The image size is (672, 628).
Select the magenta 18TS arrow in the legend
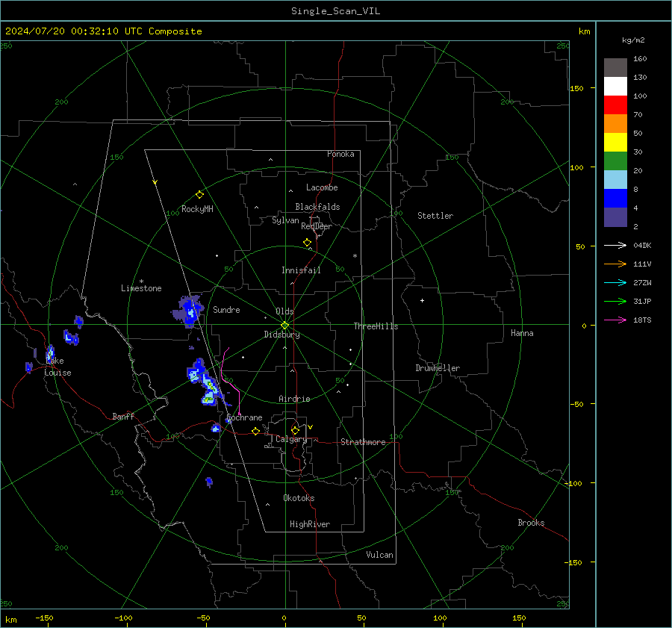[615, 320]
